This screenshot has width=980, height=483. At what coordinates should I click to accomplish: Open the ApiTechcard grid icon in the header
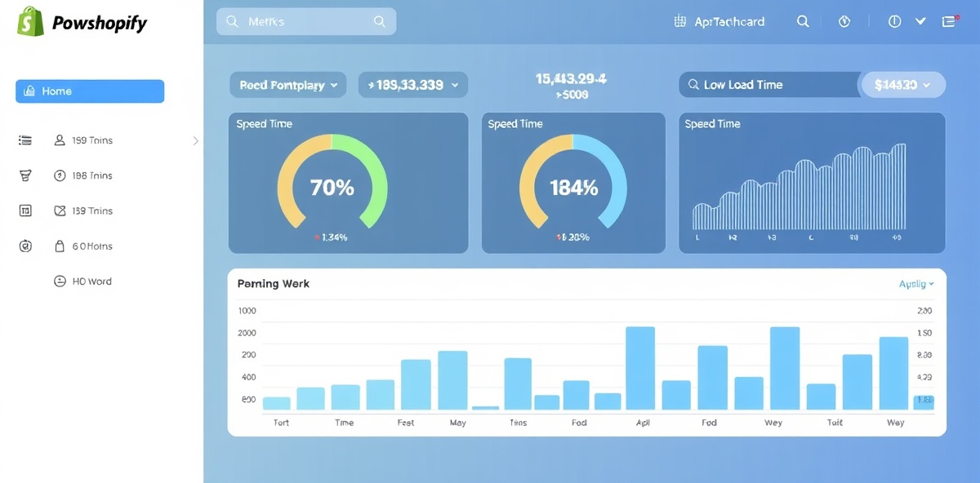pos(680,21)
